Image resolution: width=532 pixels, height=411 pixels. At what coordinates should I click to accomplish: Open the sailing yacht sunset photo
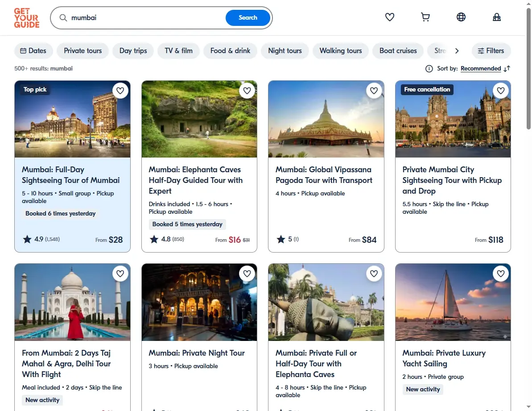453,302
